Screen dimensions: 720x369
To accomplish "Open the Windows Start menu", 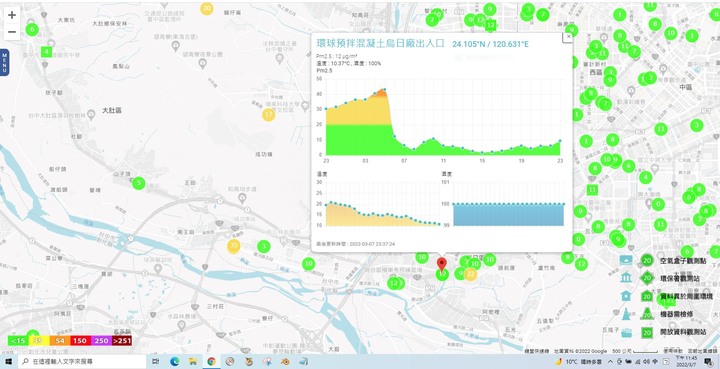I will click(8, 362).
